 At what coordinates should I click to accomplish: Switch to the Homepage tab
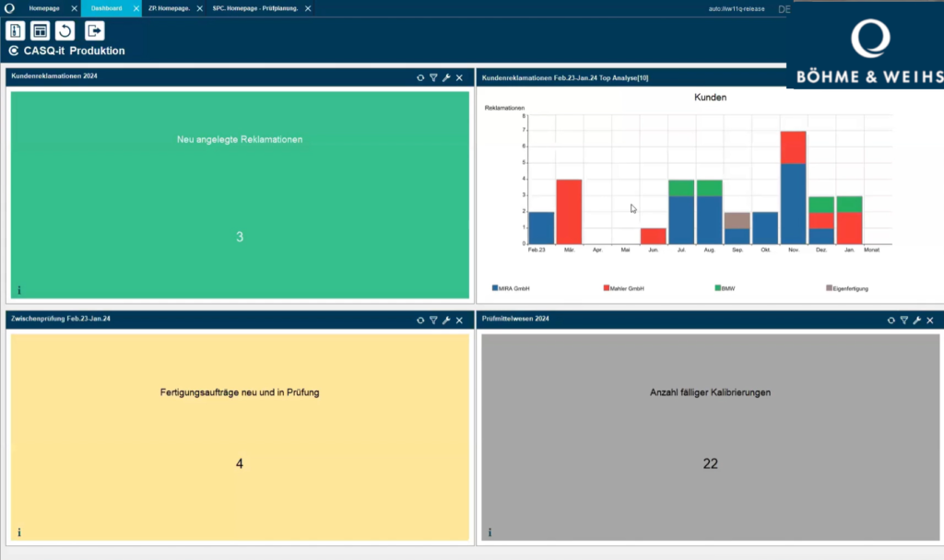click(44, 8)
